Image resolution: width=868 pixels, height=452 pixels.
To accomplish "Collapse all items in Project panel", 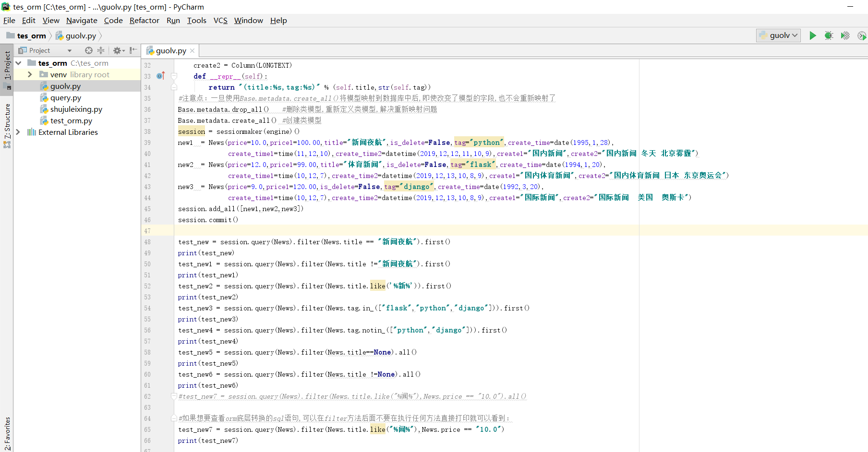I will pos(101,50).
